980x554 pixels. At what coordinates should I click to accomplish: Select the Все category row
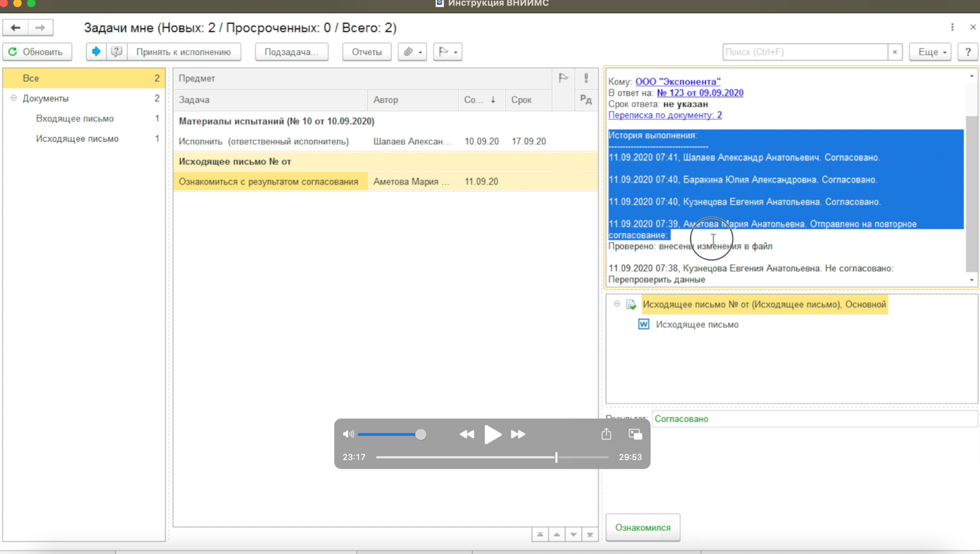[x=84, y=78]
